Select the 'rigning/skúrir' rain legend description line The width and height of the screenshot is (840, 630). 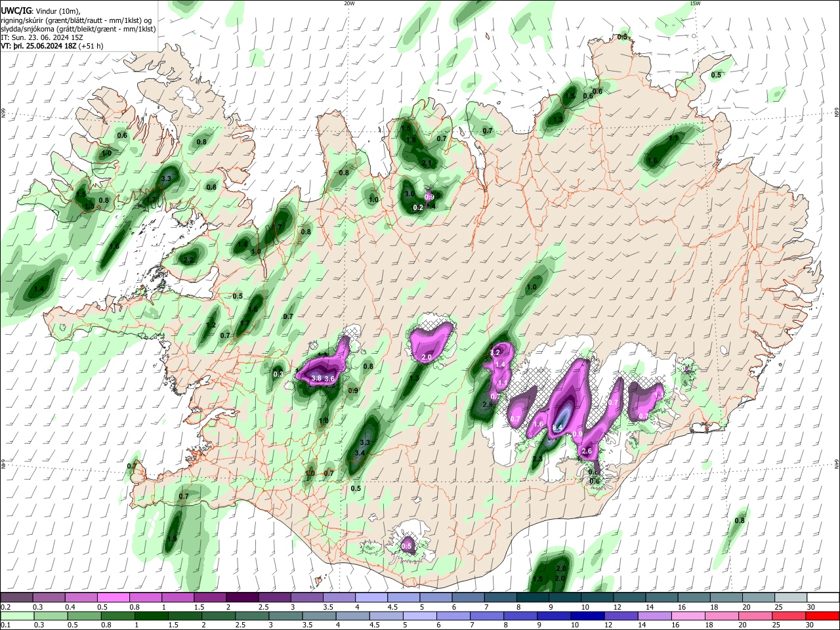pos(76,20)
